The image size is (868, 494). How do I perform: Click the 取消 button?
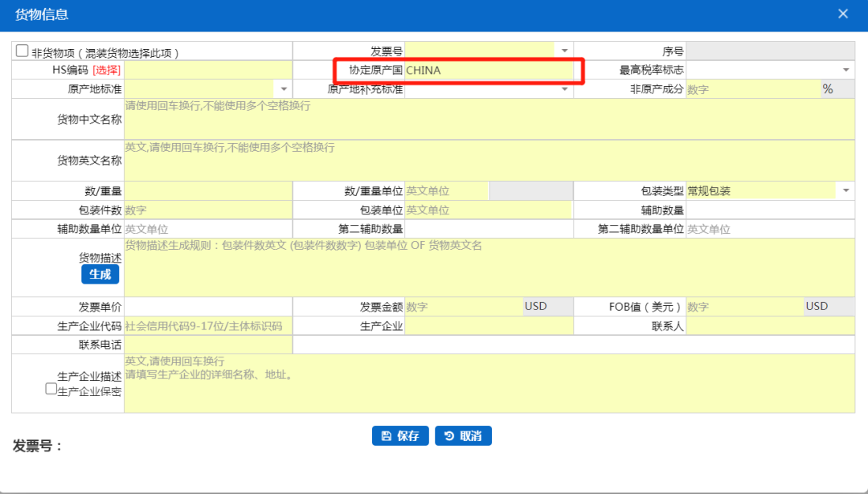click(x=463, y=436)
